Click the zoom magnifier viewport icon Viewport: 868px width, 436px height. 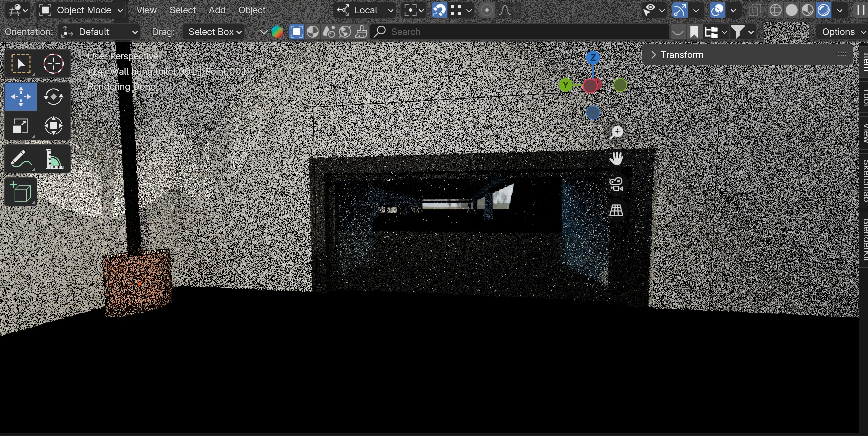pyautogui.click(x=616, y=132)
